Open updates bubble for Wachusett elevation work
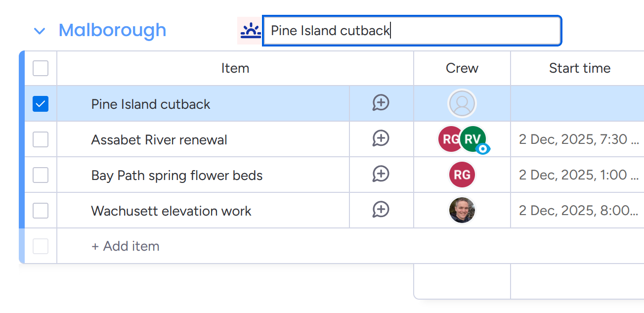 (381, 210)
